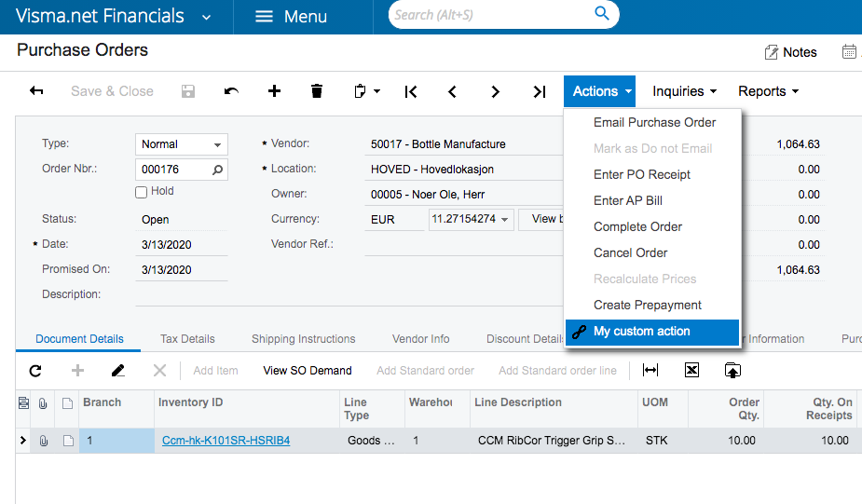Viewport: 862px width, 504px height.
Task: Go to last record icon
Action: pyautogui.click(x=540, y=92)
